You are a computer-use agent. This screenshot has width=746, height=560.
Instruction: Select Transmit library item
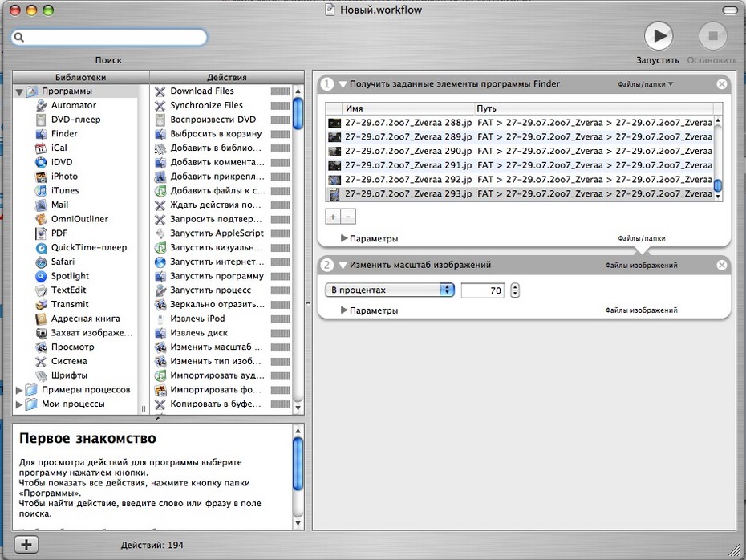coord(70,305)
